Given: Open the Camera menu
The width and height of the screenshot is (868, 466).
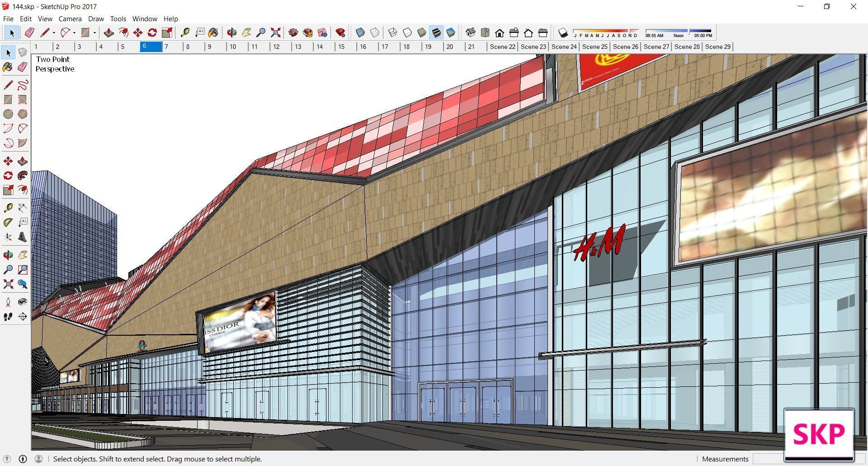Looking at the screenshot, I should (70, 19).
